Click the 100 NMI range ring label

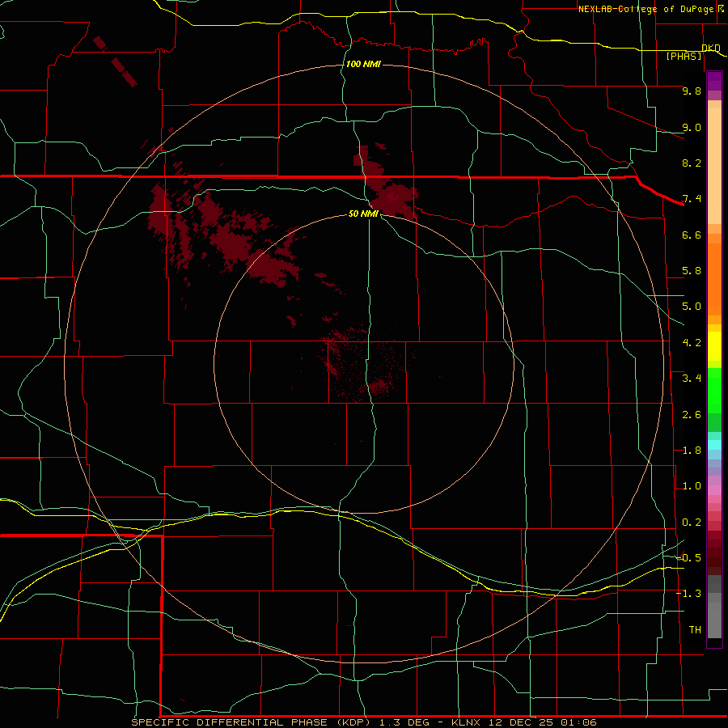tap(363, 64)
